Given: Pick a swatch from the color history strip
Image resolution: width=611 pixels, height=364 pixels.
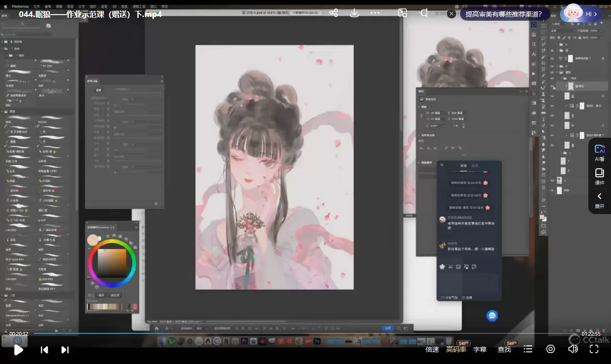Looking at the screenshot, I should click(x=112, y=306).
